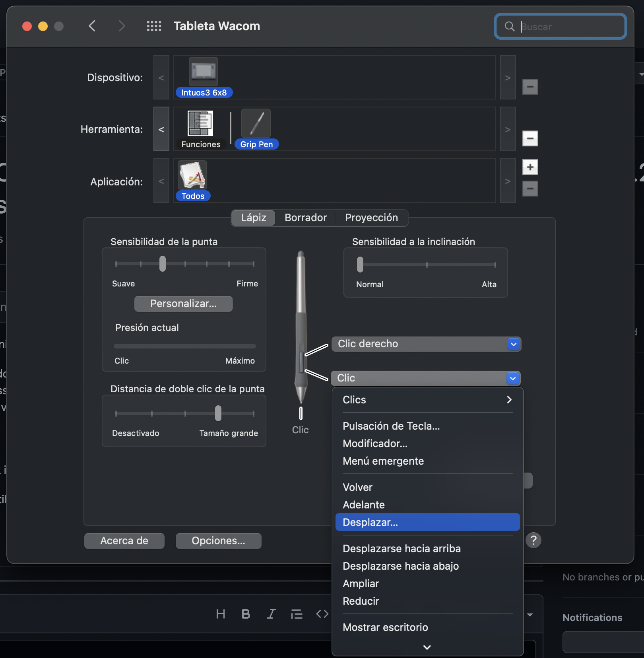Click the double-click distance slider handle
Image resolution: width=644 pixels, height=658 pixels.
click(x=218, y=413)
